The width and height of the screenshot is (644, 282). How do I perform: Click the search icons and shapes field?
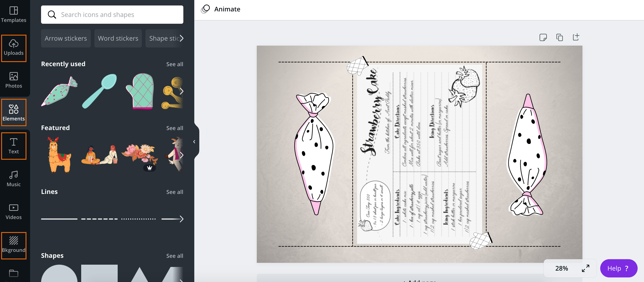112,15
